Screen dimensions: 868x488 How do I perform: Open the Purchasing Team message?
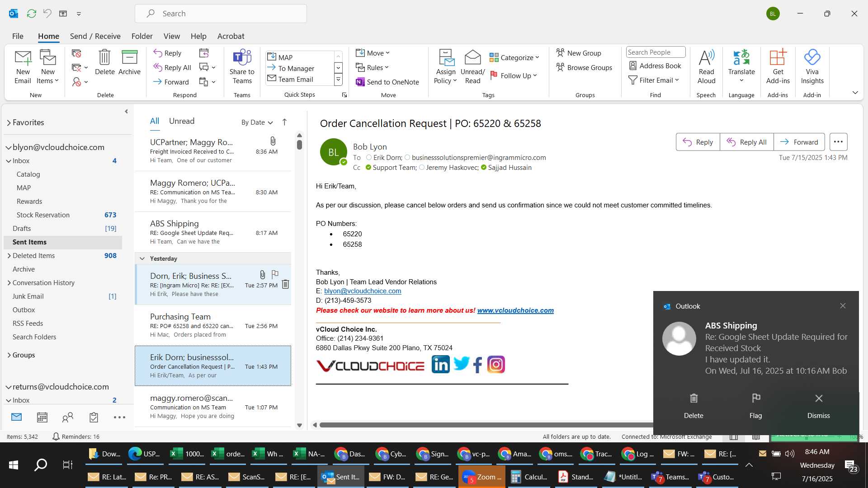click(x=213, y=325)
